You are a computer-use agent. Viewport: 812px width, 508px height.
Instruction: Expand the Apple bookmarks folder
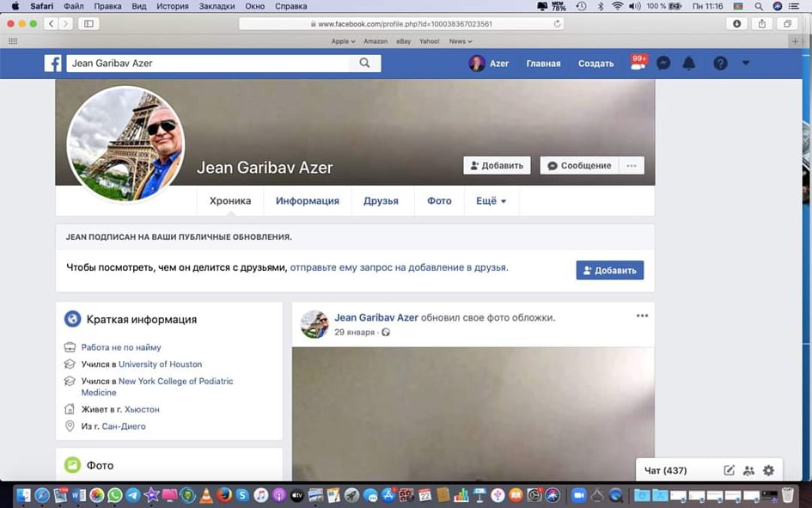tap(344, 41)
